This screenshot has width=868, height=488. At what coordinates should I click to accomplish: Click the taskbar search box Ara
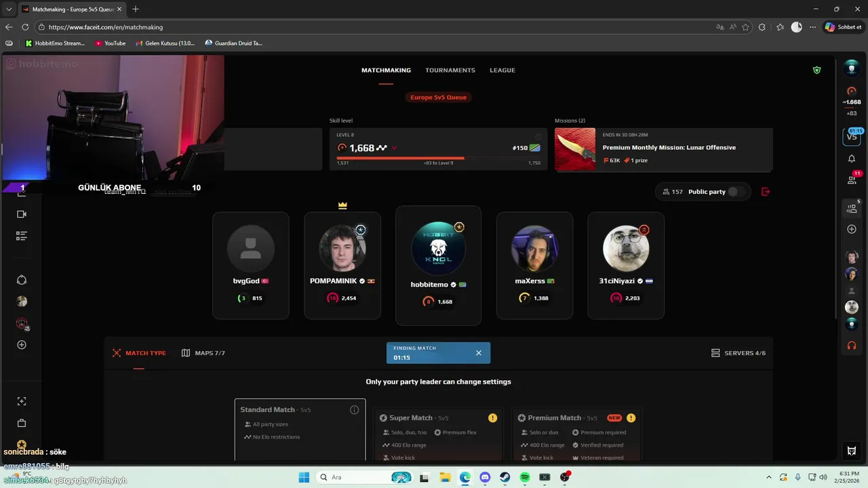(366, 477)
